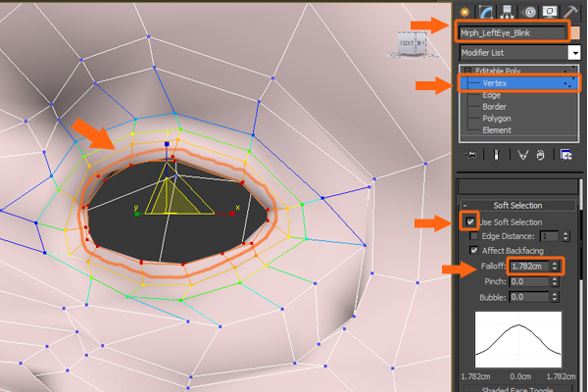Click the Pinch spinner arrows
The width and height of the screenshot is (588, 392).
click(555, 281)
